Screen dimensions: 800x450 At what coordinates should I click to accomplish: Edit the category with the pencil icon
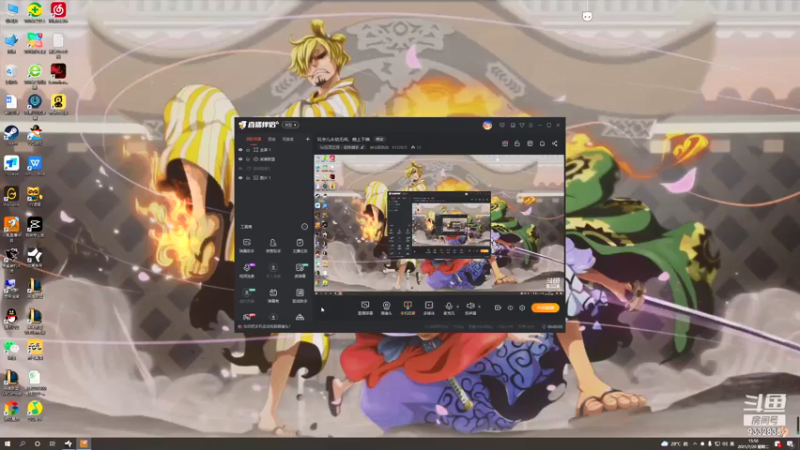tap(362, 147)
